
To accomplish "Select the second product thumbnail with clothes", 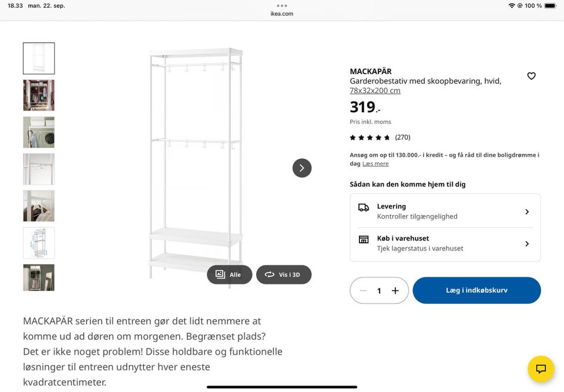I will coord(39,95).
